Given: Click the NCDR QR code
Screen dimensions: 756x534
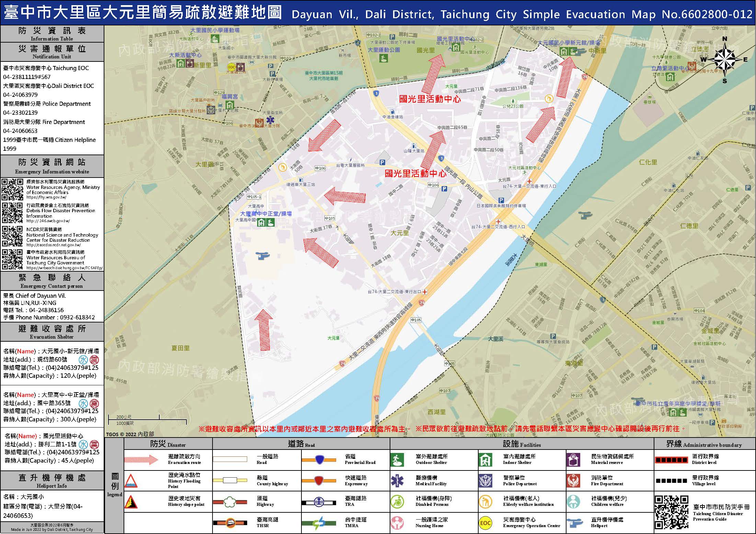Looking at the screenshot, I should 13,236.
